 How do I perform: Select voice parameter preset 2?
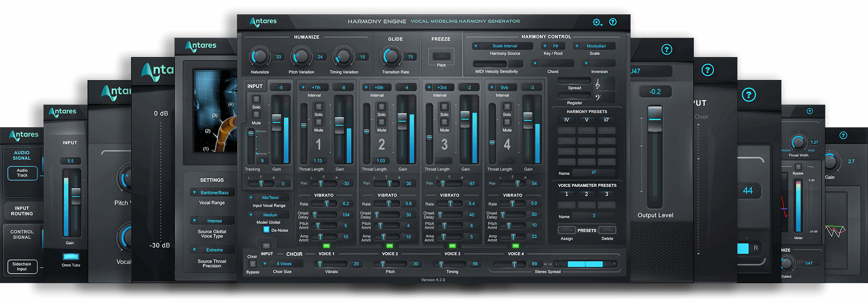586,194
